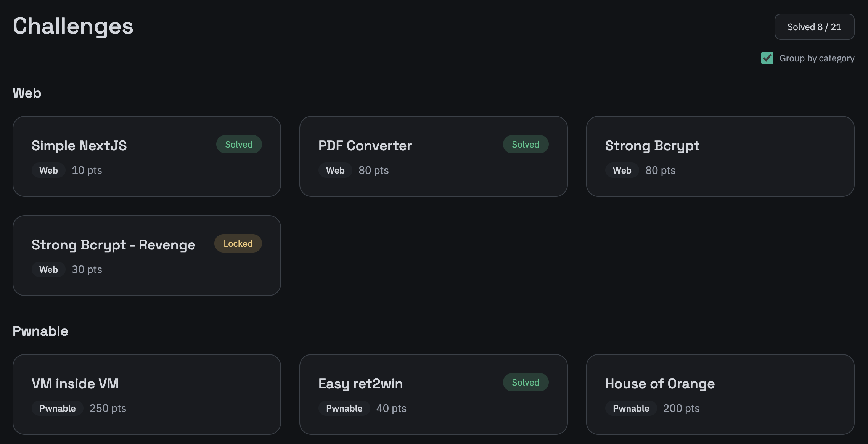This screenshot has height=444, width=868.
Task: Open the Simple NextJS challenge card
Action: 146,156
